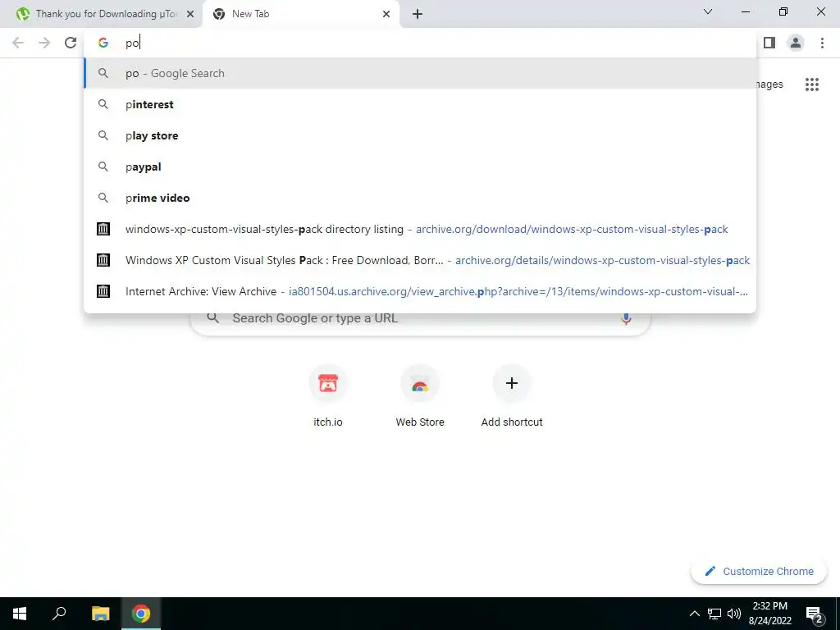The height and width of the screenshot is (630, 840).
Task: Open File Explorer from taskbar
Action: (x=100, y=614)
